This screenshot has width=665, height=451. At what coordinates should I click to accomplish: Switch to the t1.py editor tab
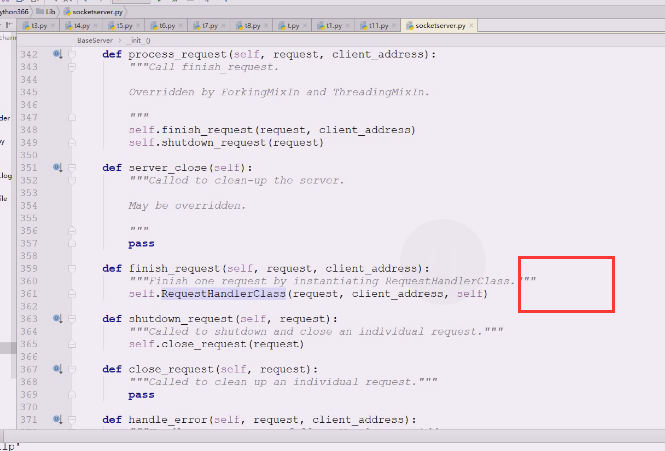click(334, 26)
